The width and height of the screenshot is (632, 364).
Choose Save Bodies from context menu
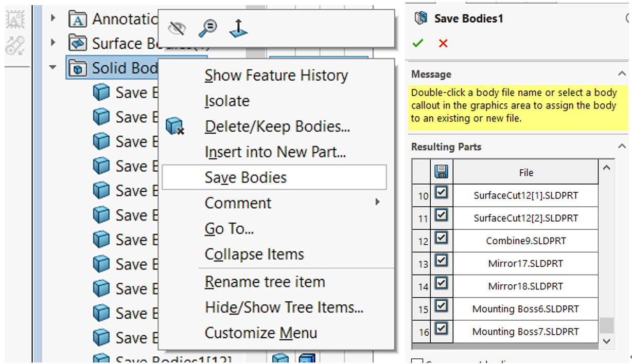[245, 177]
